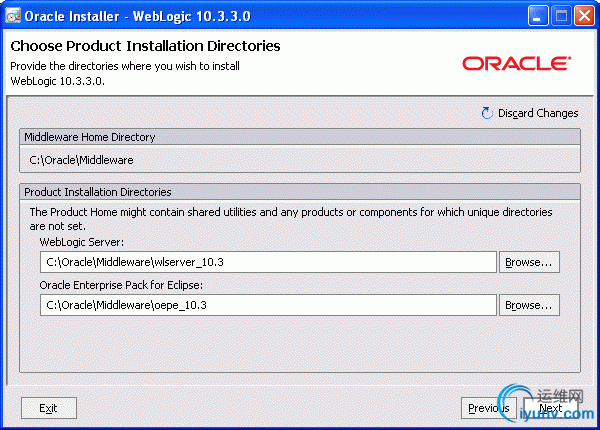Image resolution: width=600 pixels, height=430 pixels.
Task: Click the Exit button
Action: click(x=49, y=408)
